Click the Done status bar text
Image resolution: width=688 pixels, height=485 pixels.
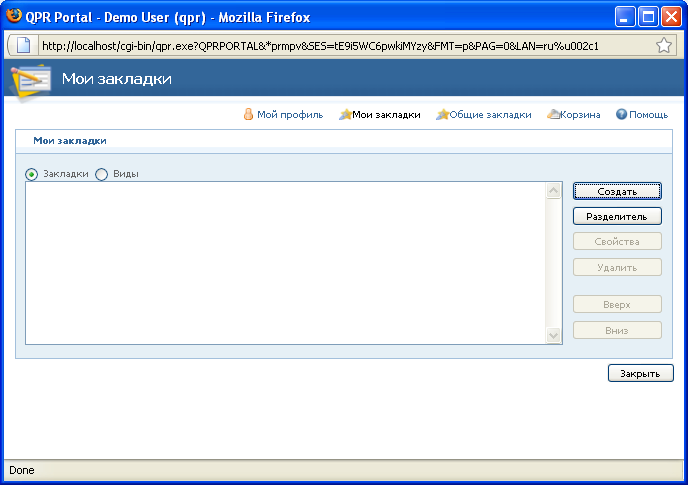(x=22, y=471)
